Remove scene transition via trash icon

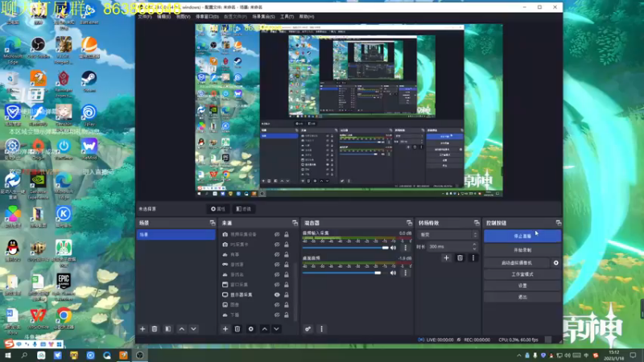(x=460, y=257)
